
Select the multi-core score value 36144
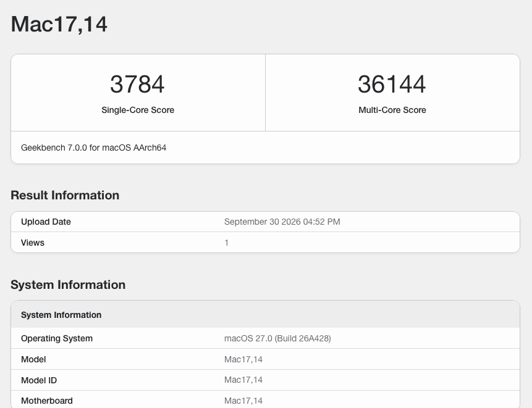pos(392,84)
